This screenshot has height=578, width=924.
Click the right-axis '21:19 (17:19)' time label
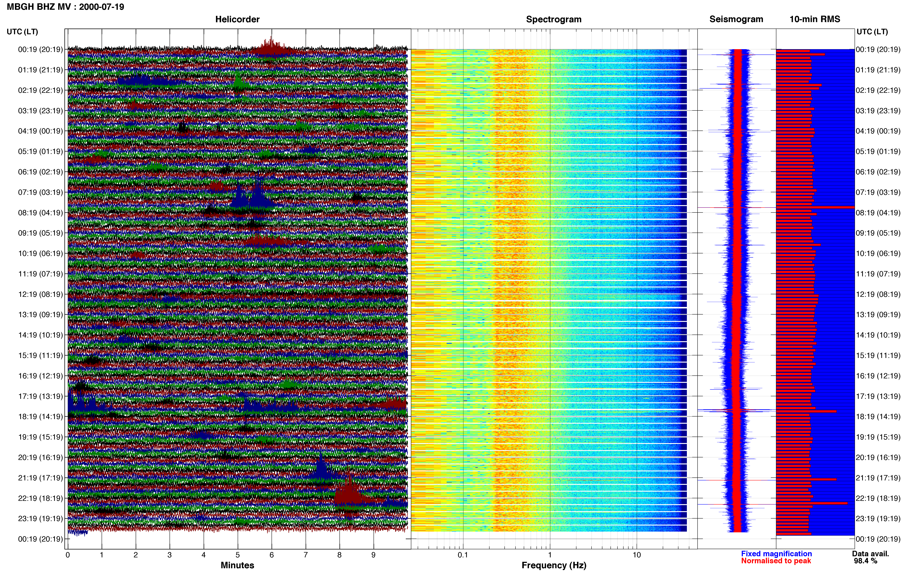point(878,478)
